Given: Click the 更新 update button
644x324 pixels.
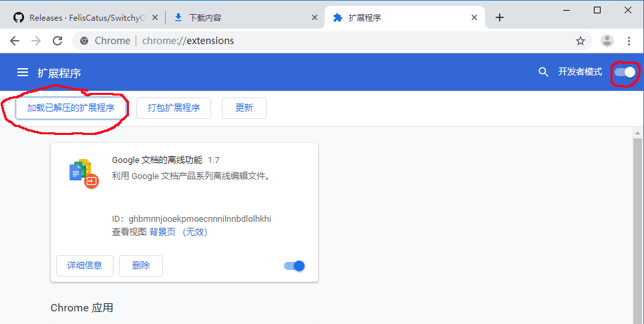Looking at the screenshot, I should [x=244, y=108].
